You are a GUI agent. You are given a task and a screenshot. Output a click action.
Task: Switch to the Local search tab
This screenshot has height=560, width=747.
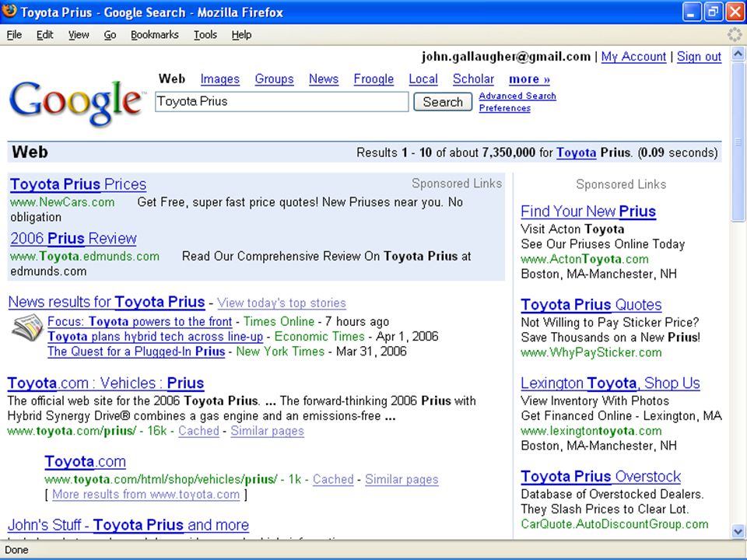(423, 79)
